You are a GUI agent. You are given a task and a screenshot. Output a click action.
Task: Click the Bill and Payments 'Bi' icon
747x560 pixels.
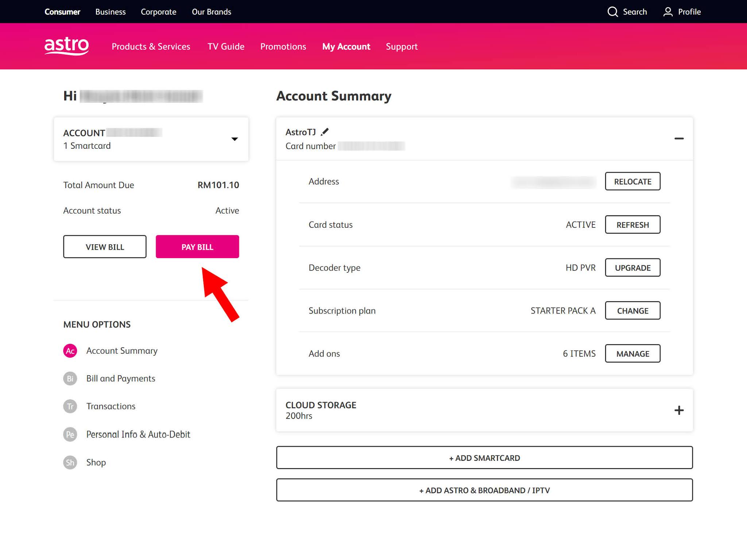pyautogui.click(x=70, y=378)
